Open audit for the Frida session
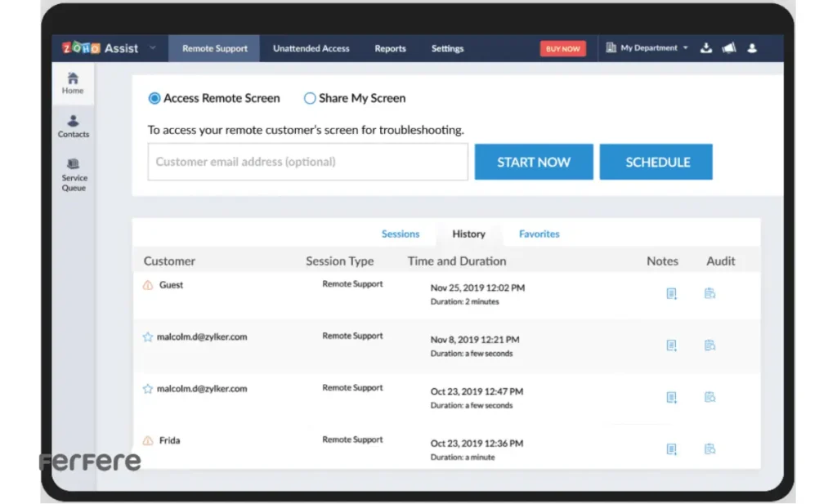 pos(709,448)
